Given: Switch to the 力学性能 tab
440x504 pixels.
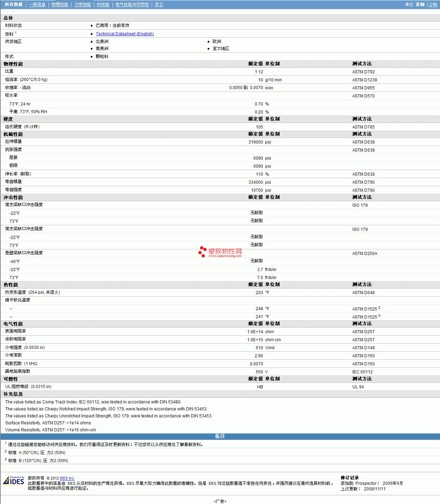Looking at the screenshot, I should pos(82,5).
